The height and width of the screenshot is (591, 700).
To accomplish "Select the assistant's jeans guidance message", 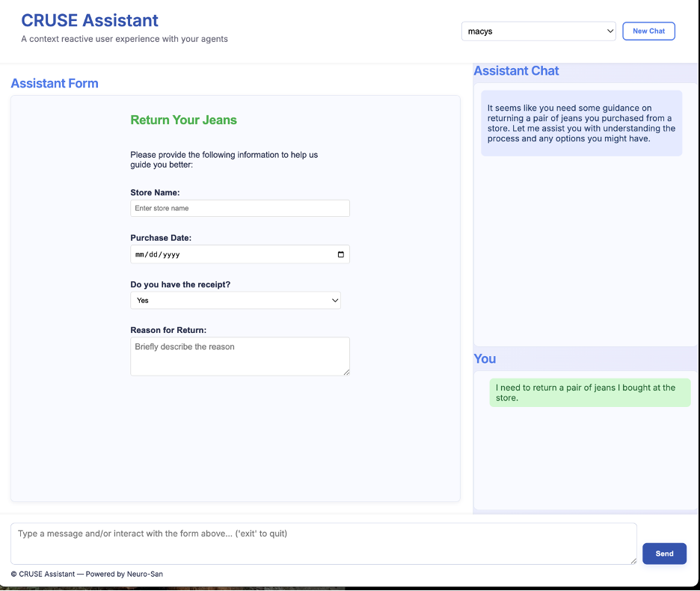I will [581, 123].
